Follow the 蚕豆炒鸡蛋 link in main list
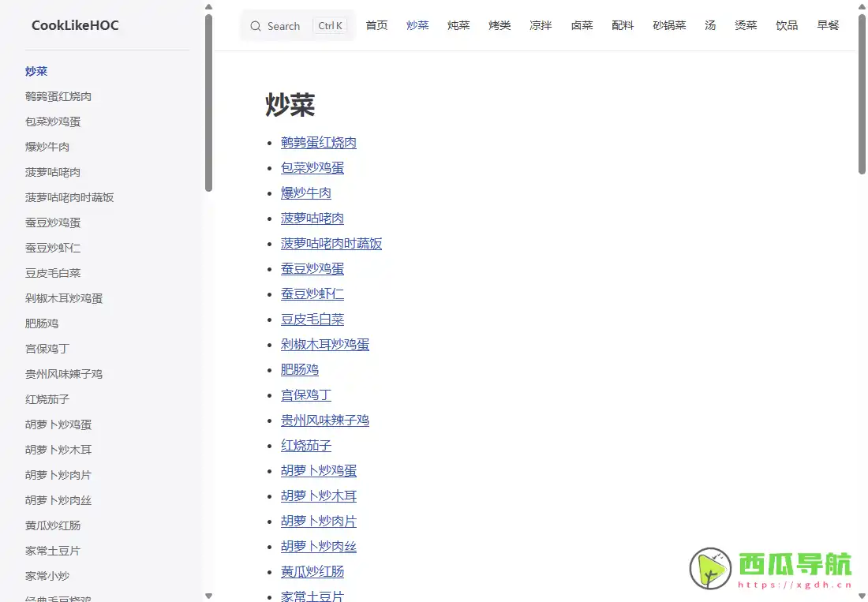This screenshot has width=868, height=602. point(312,269)
